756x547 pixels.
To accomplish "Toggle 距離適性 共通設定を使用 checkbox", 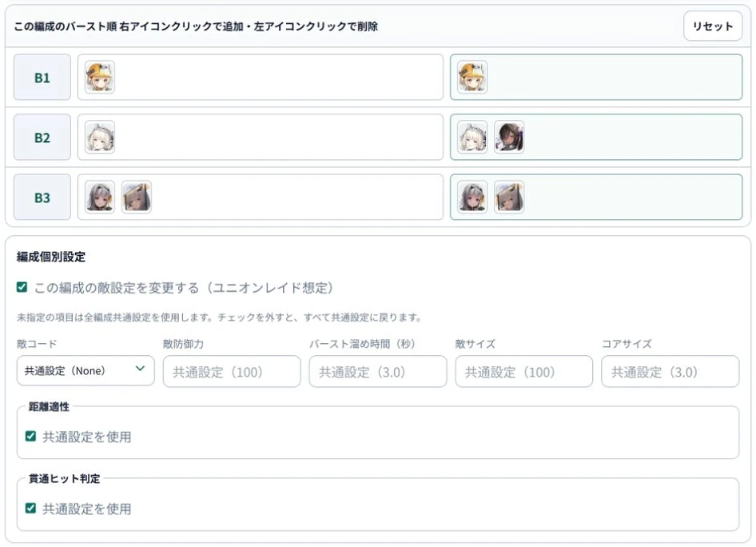I will (x=30, y=437).
